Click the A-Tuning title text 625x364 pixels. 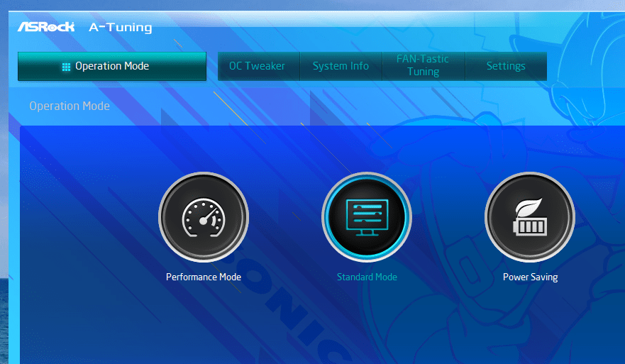click(121, 28)
